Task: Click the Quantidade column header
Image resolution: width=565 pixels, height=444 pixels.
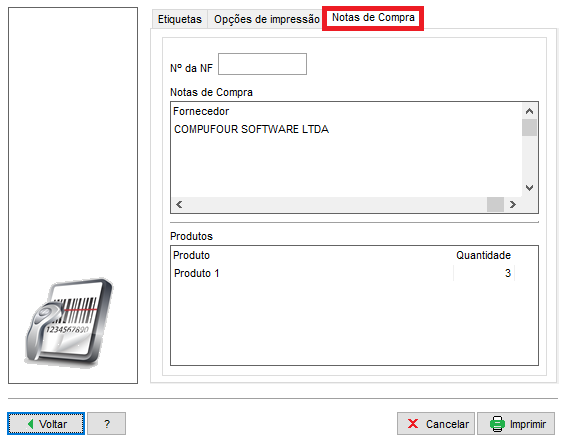Action: tap(483, 255)
